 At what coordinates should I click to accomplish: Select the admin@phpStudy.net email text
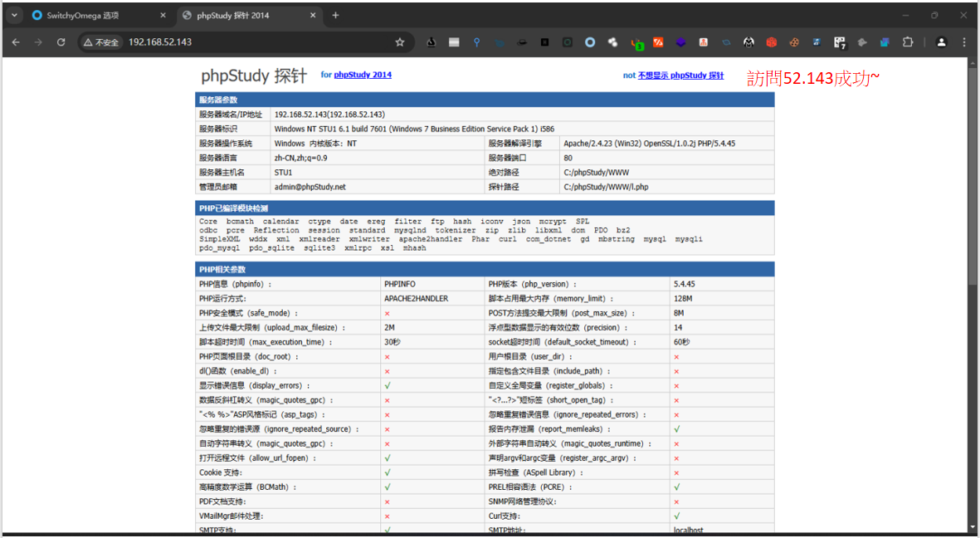pyautogui.click(x=310, y=187)
